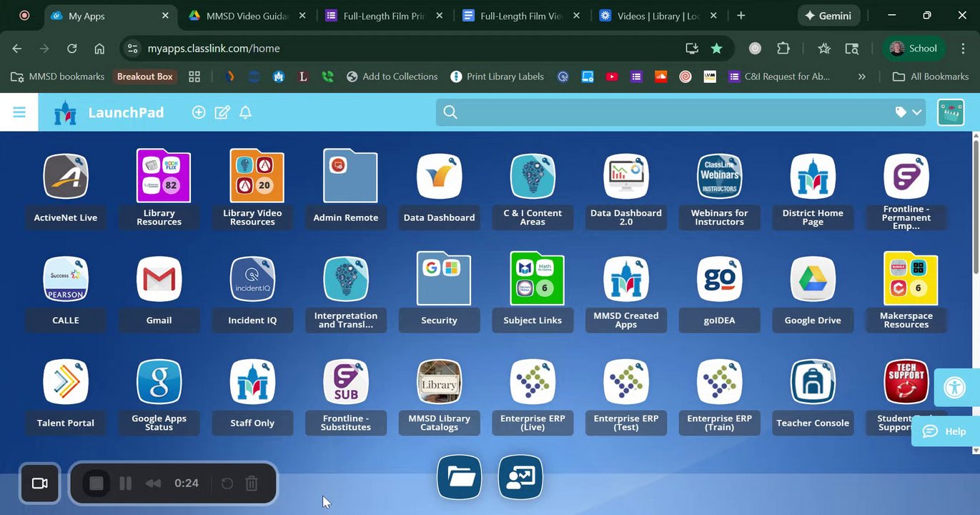Image resolution: width=980 pixels, height=515 pixels.
Task: Launch the Data Dashboard app
Action: (x=439, y=177)
